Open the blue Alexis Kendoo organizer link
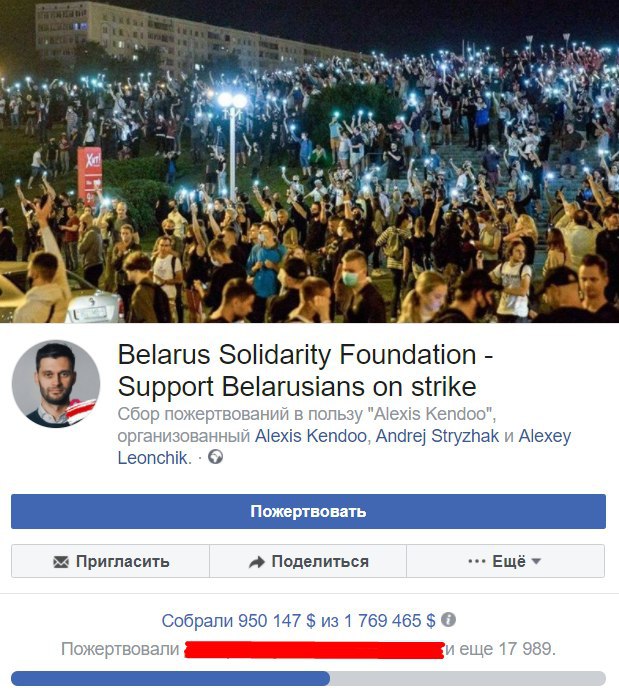The height and width of the screenshot is (696, 619). [x=311, y=436]
